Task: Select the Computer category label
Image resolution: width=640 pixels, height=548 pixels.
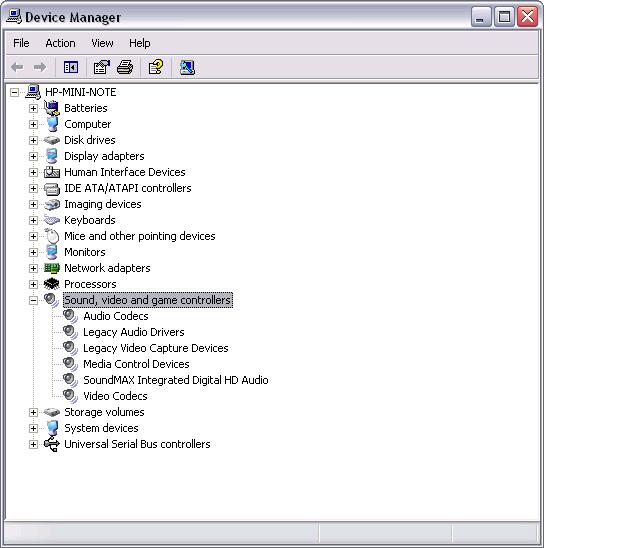Action: (88, 124)
